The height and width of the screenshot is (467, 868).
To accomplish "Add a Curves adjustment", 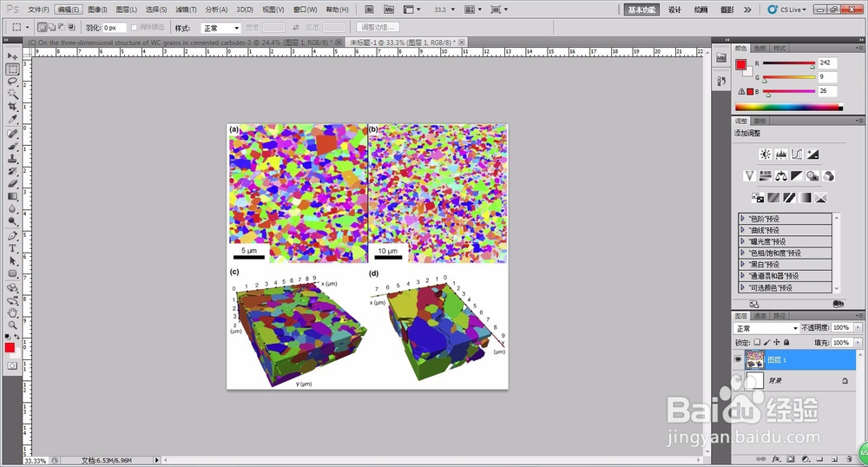I will pos(797,155).
